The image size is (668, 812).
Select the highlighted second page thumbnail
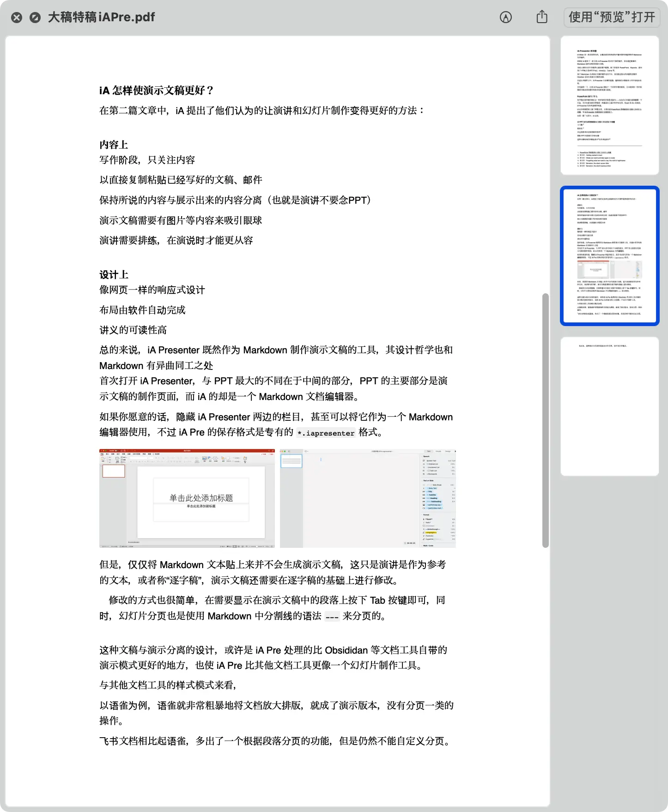coord(610,256)
